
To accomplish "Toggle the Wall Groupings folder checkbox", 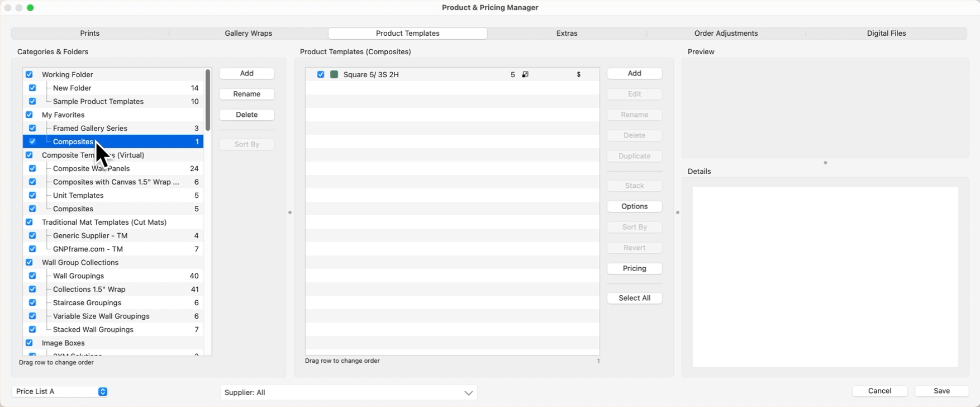I will pyautogui.click(x=32, y=276).
